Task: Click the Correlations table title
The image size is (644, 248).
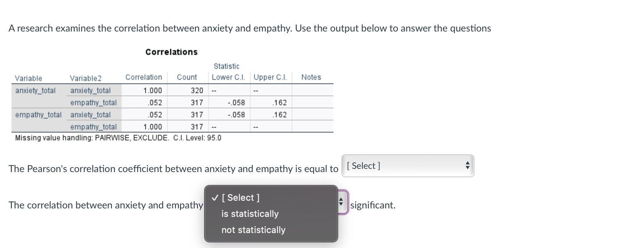Action: (x=171, y=52)
